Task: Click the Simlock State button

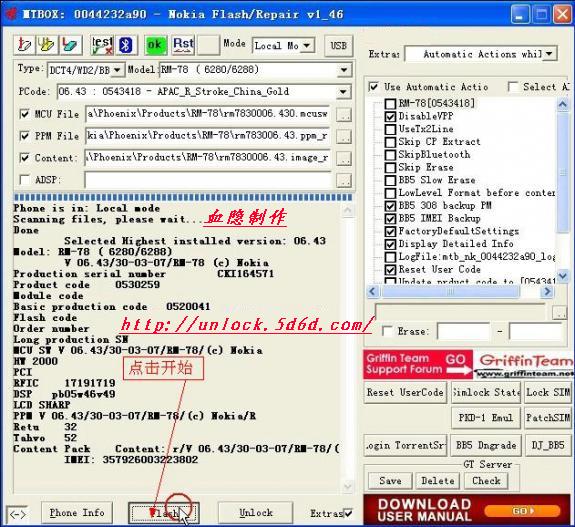Action: click(x=486, y=393)
